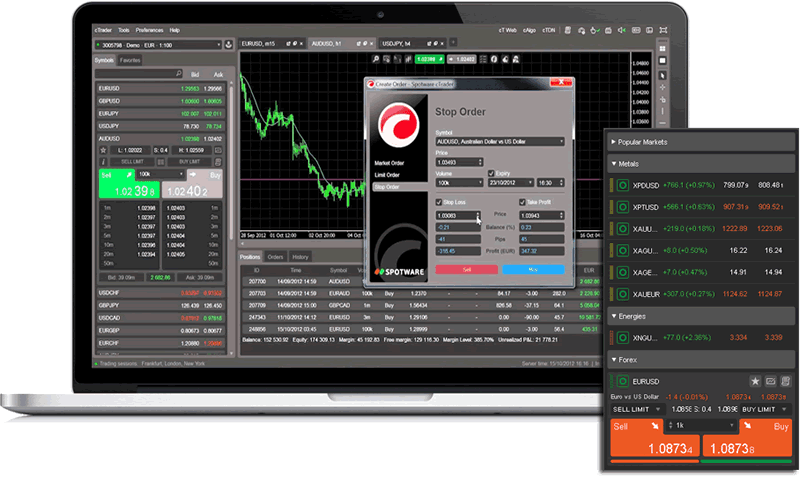This screenshot has width=800, height=477.
Task: Click the speaker sound icon in the top toolbar
Action: click(x=622, y=30)
